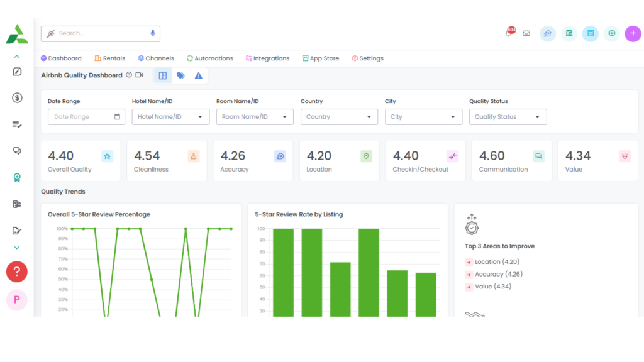
Task: Click 'Location (4.20)' improvement item
Action: [497, 262]
